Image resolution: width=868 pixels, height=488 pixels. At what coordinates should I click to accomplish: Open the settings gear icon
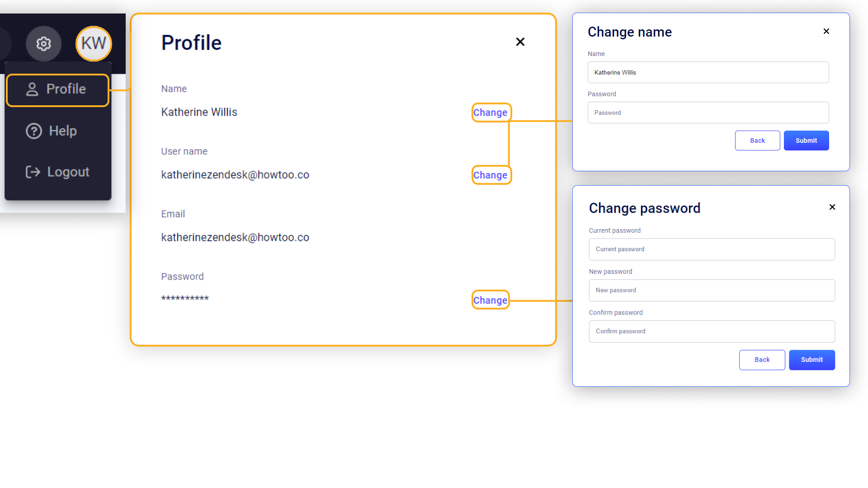pyautogui.click(x=43, y=43)
